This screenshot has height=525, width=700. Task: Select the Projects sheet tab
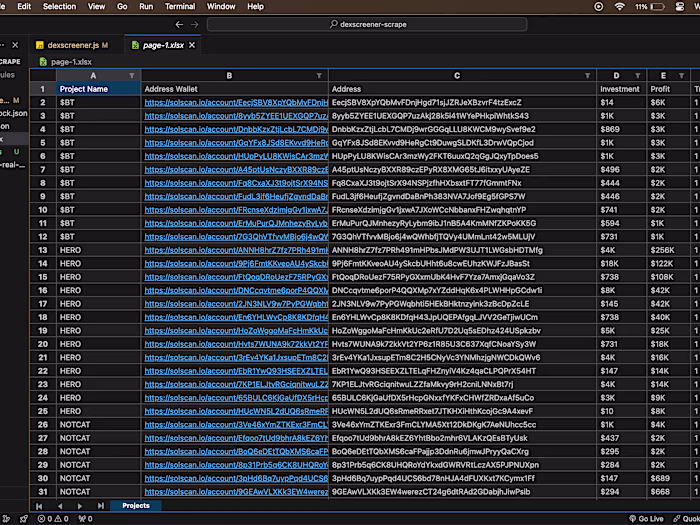[x=136, y=505]
